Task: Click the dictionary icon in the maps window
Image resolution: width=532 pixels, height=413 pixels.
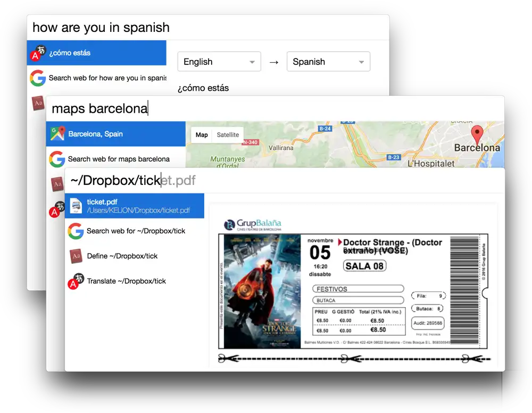Action: click(57, 184)
